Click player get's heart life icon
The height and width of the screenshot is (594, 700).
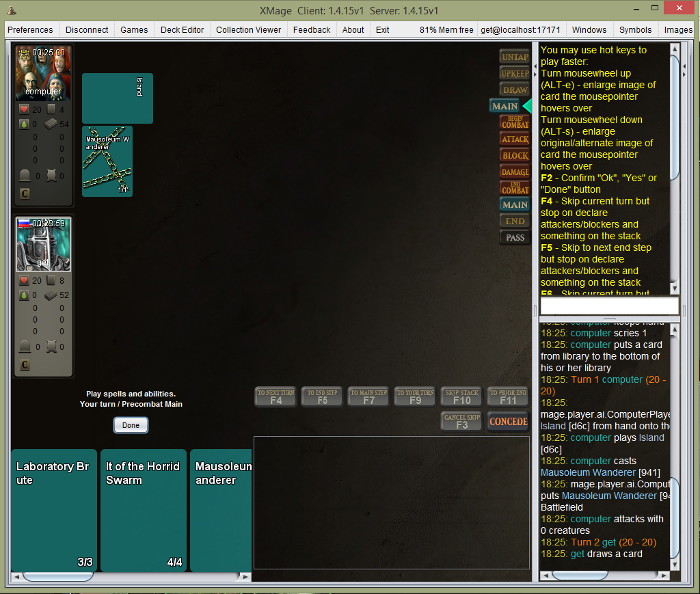(x=24, y=280)
